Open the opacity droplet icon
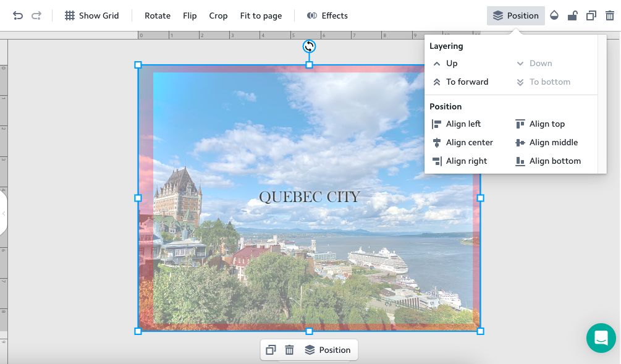621x364 pixels. click(x=554, y=15)
